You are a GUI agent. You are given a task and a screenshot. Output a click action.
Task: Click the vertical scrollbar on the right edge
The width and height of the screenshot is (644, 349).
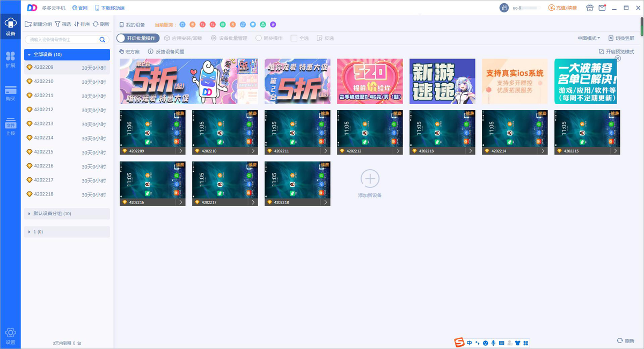[x=641, y=26]
